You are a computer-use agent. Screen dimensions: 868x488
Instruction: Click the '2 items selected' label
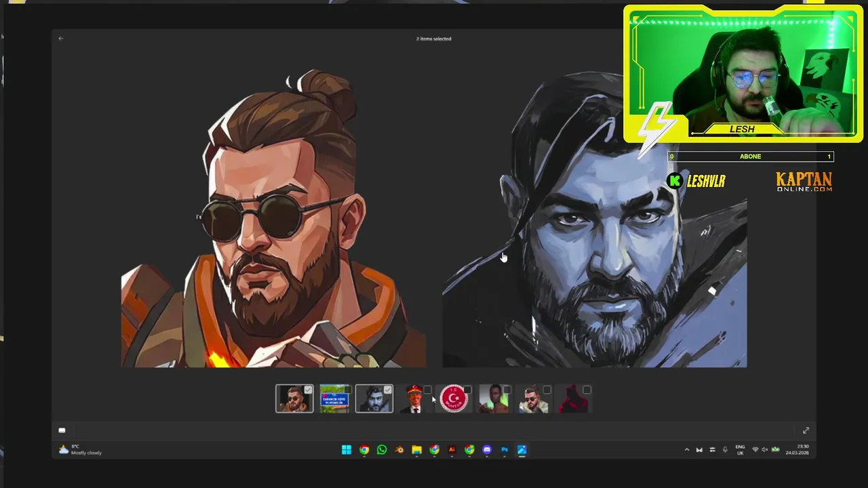click(434, 39)
